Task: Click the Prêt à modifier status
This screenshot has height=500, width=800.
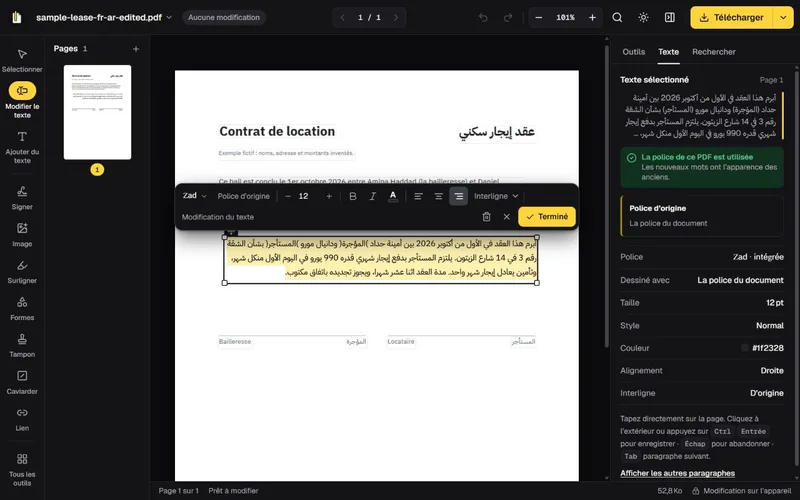Action: click(233, 491)
